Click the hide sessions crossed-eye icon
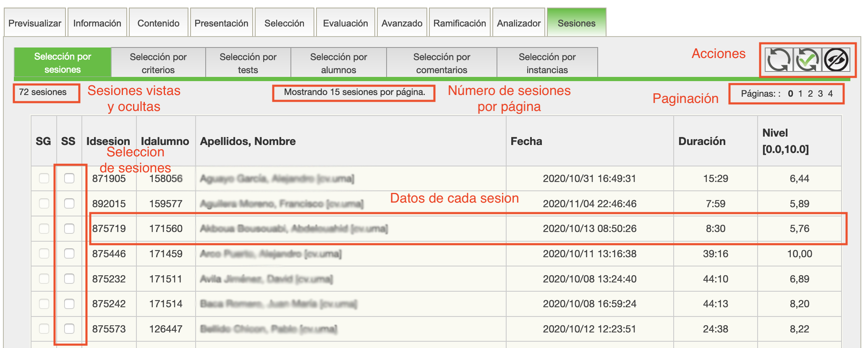Viewport: 868px width, 348px height. (836, 61)
